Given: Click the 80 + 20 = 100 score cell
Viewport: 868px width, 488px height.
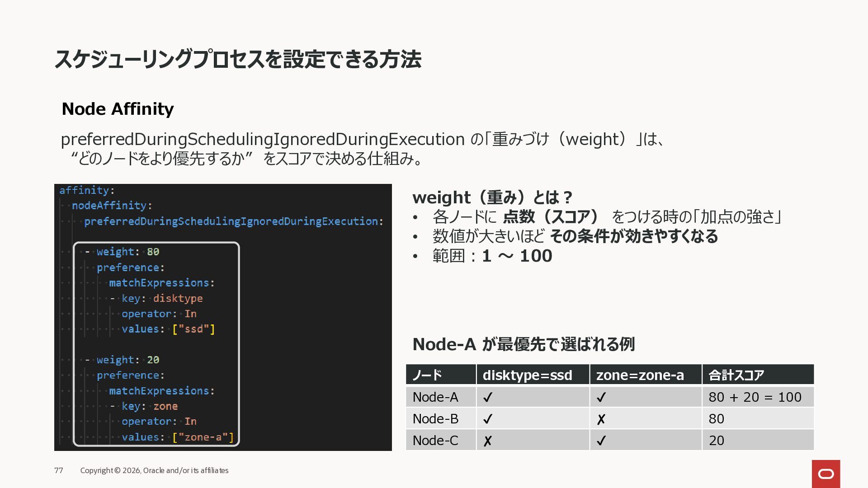Looking at the screenshot, I should tap(755, 397).
